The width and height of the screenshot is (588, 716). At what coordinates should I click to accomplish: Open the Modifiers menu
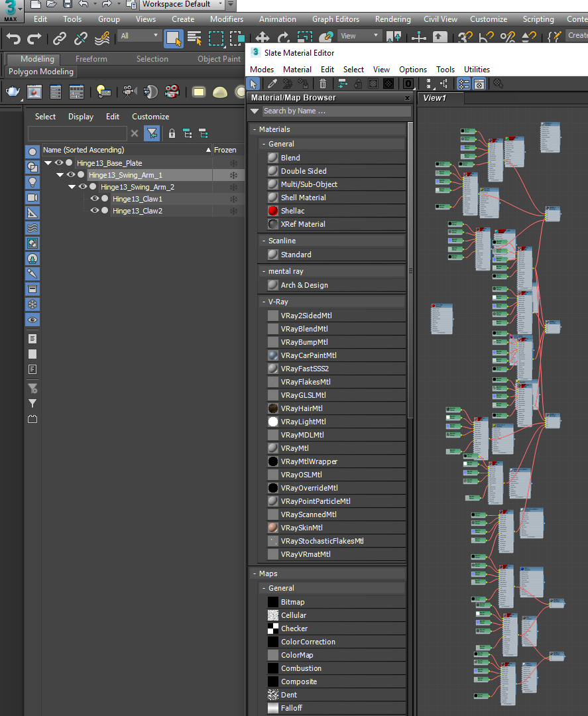point(227,19)
